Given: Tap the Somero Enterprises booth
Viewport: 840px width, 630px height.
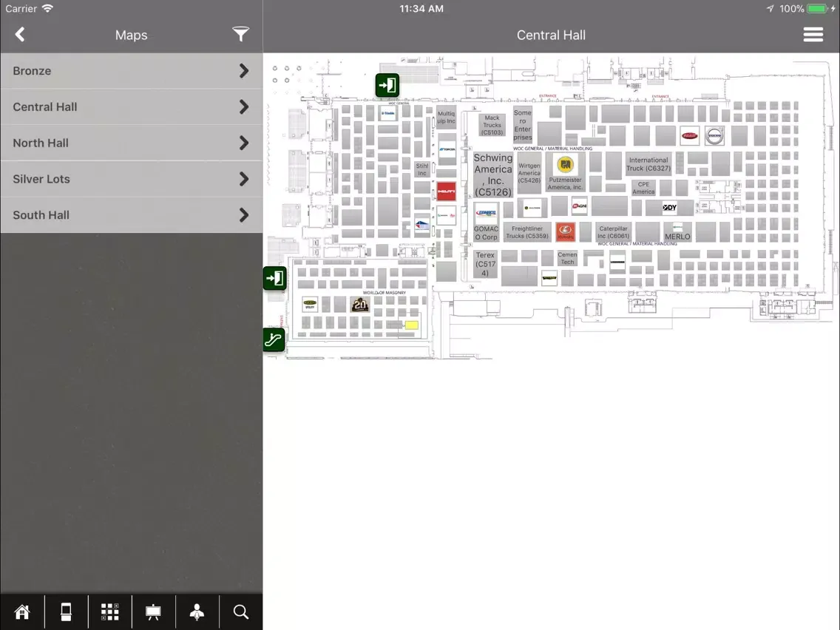Looking at the screenshot, I should (x=522, y=125).
